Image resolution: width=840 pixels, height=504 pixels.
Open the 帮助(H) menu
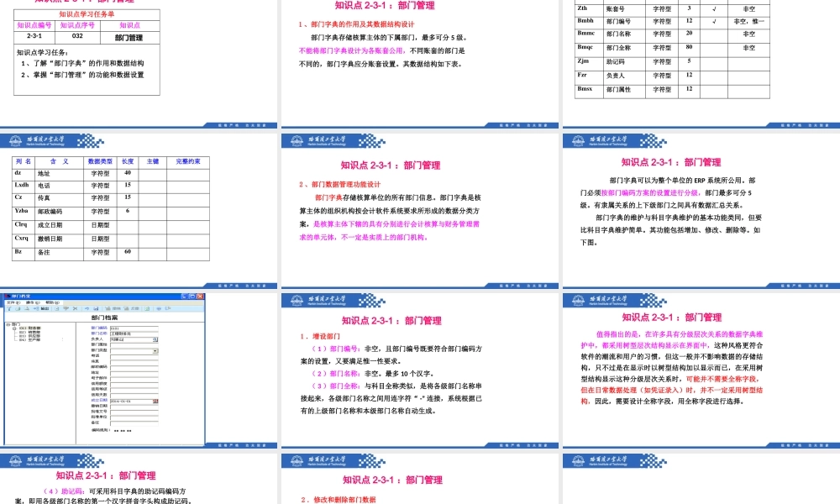click(53, 302)
